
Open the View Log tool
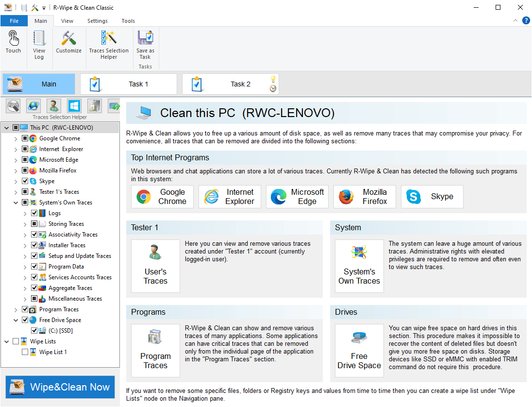39,45
